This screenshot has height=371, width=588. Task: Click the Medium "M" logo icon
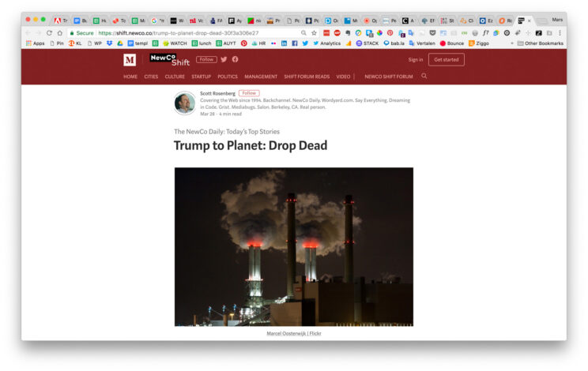tap(130, 60)
